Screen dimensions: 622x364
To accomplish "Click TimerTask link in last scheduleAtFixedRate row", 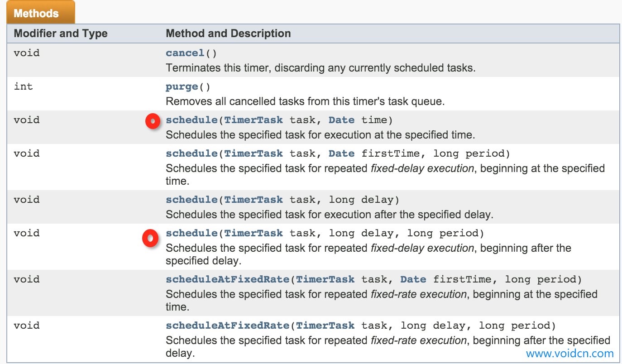I will (325, 326).
